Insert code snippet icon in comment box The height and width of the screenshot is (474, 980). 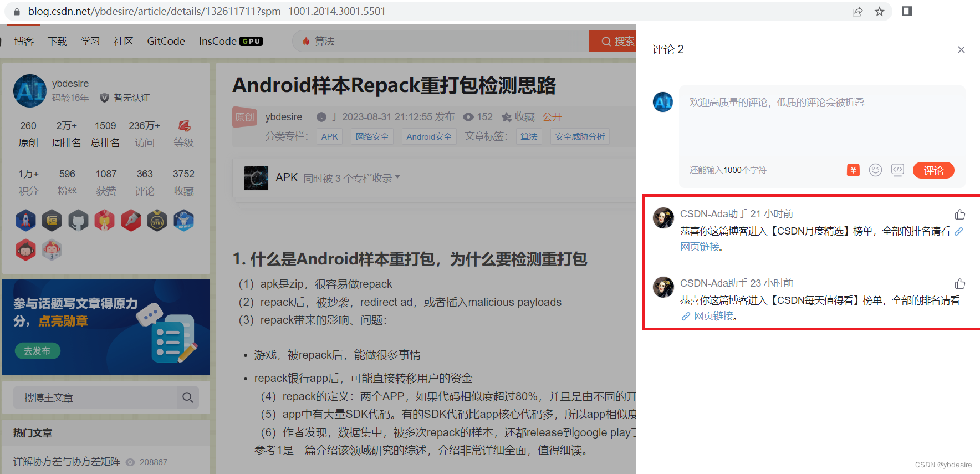pos(897,170)
